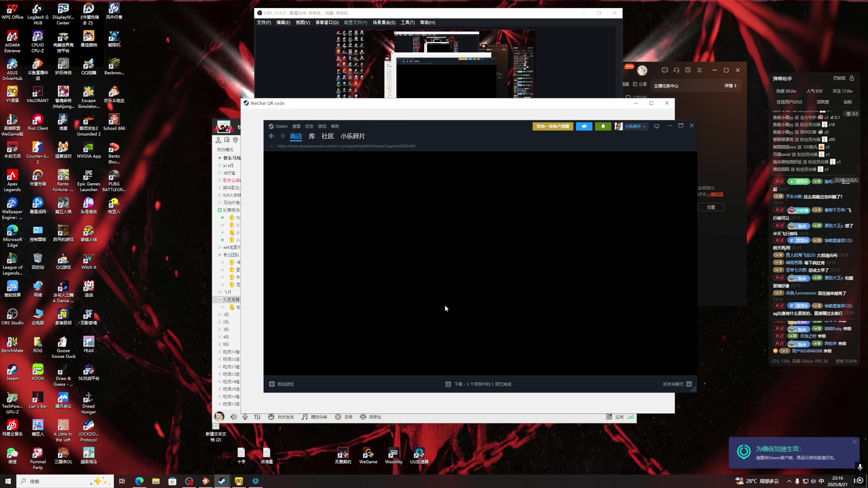868x488 pixels.
Task: Collapse the 专业团队 channel group in YY
Action: point(220,255)
